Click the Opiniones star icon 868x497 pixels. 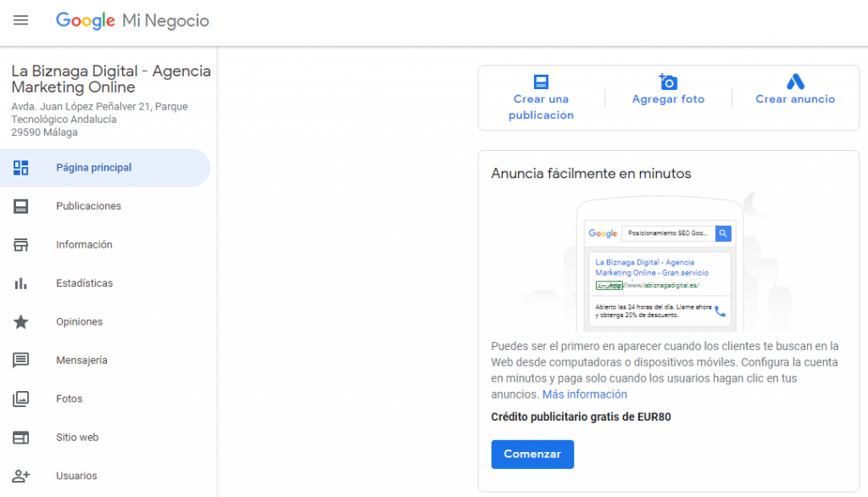point(20,322)
